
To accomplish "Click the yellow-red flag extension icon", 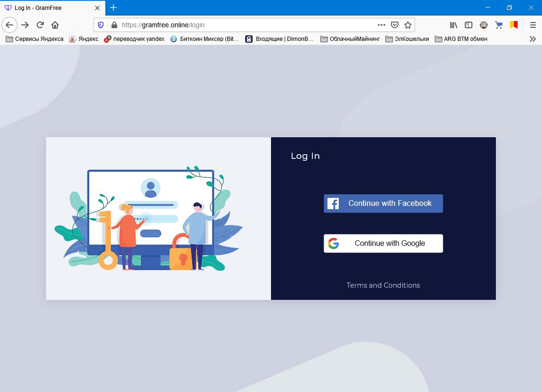I will pyautogui.click(x=514, y=25).
